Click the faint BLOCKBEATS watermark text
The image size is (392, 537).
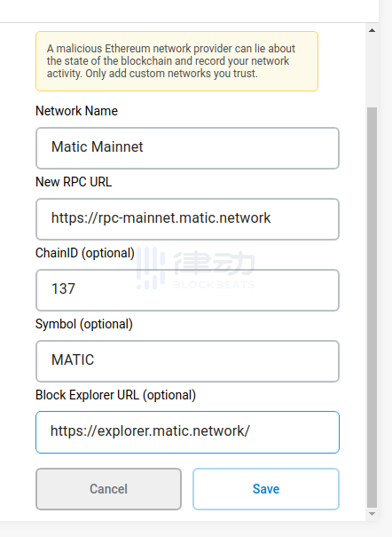click(x=214, y=285)
